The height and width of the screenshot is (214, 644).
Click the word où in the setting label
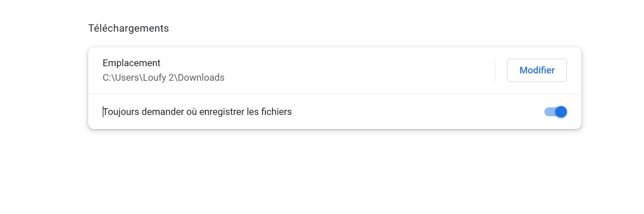[x=192, y=112]
